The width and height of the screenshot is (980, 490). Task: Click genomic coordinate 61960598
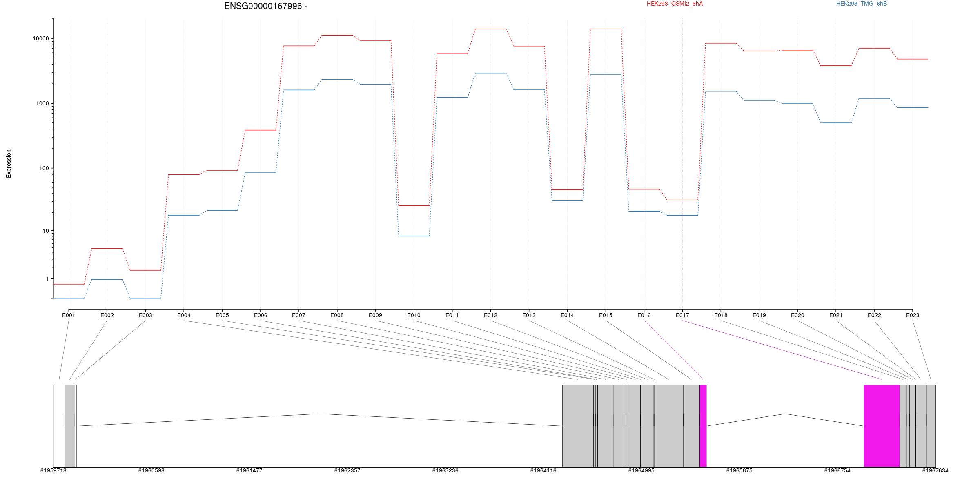pyautogui.click(x=151, y=470)
